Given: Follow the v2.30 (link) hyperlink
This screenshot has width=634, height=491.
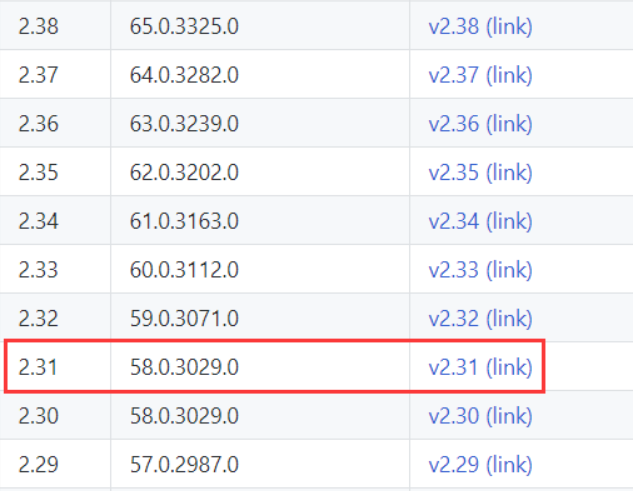Looking at the screenshot, I should [x=480, y=416].
